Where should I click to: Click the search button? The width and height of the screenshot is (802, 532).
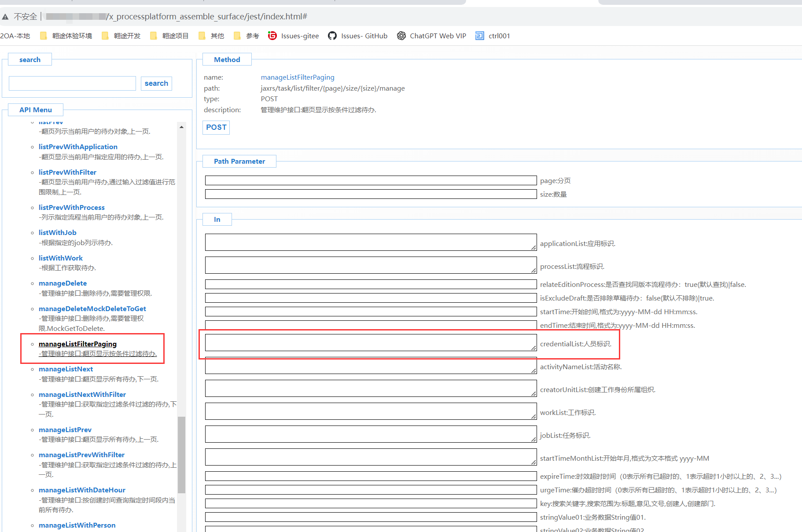pos(156,83)
